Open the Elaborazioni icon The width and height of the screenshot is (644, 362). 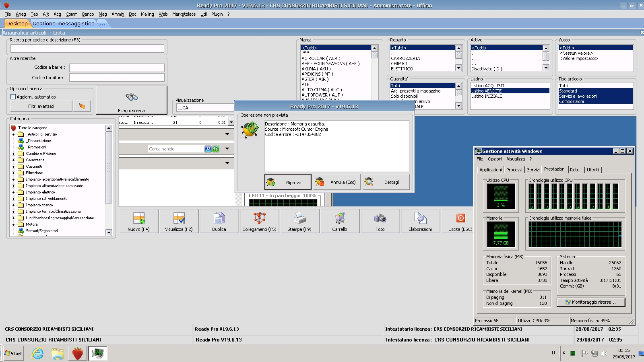(420, 220)
